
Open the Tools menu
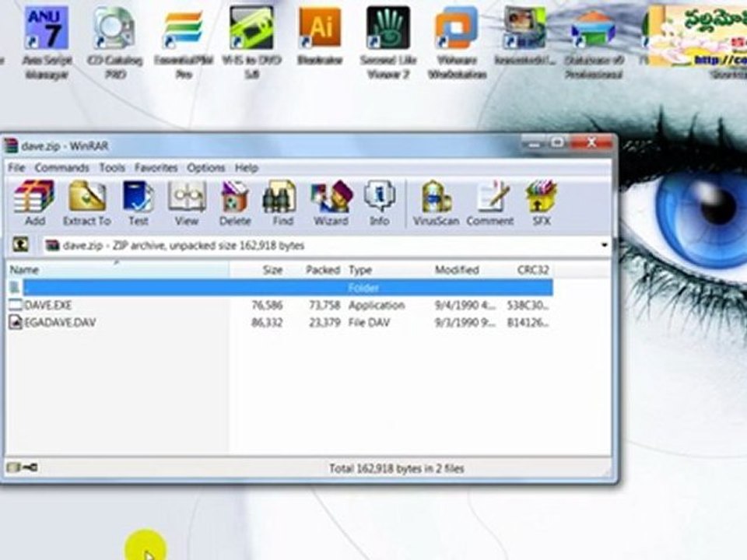(x=112, y=168)
